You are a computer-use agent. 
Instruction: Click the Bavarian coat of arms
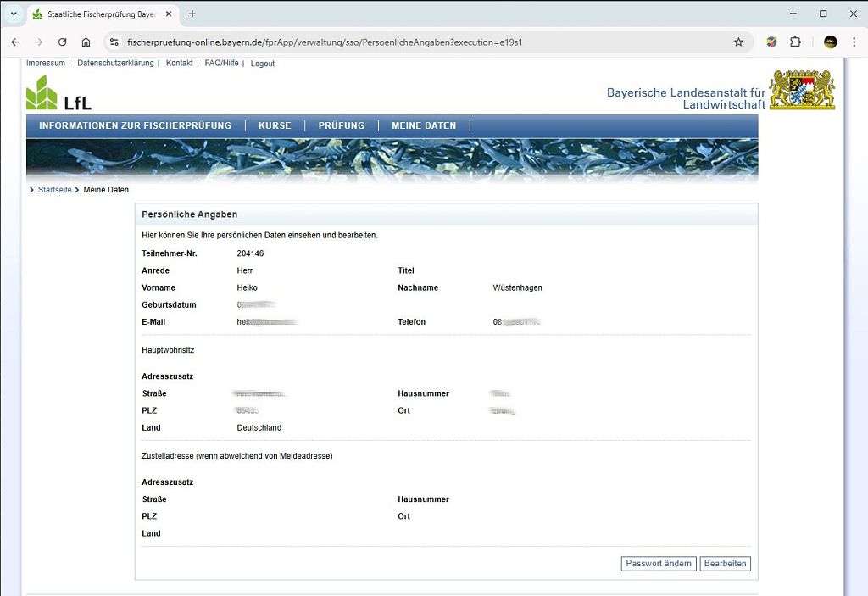pos(802,90)
